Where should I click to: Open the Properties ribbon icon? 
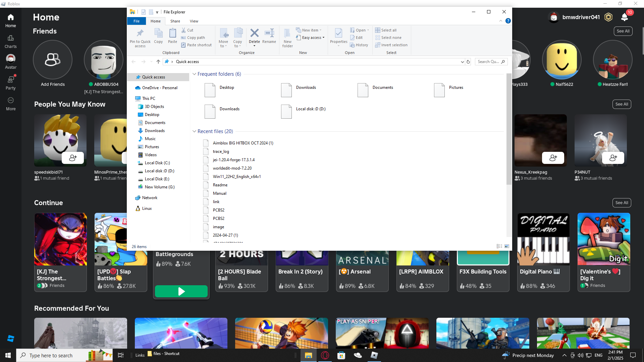coord(338,33)
